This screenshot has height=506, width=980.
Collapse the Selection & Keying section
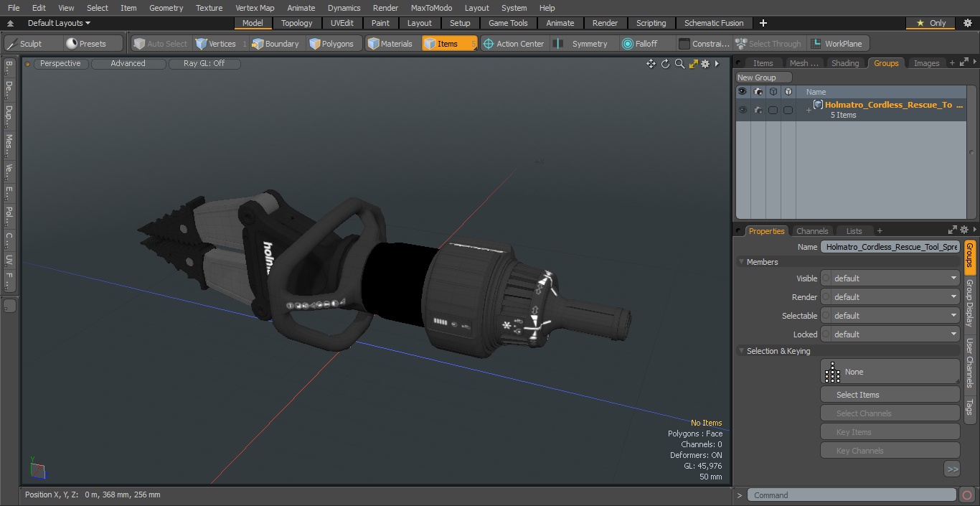[741, 351]
